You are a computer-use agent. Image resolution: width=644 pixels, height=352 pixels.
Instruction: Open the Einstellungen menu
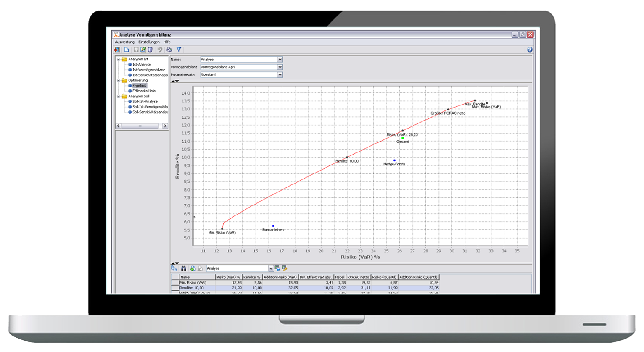(x=149, y=42)
